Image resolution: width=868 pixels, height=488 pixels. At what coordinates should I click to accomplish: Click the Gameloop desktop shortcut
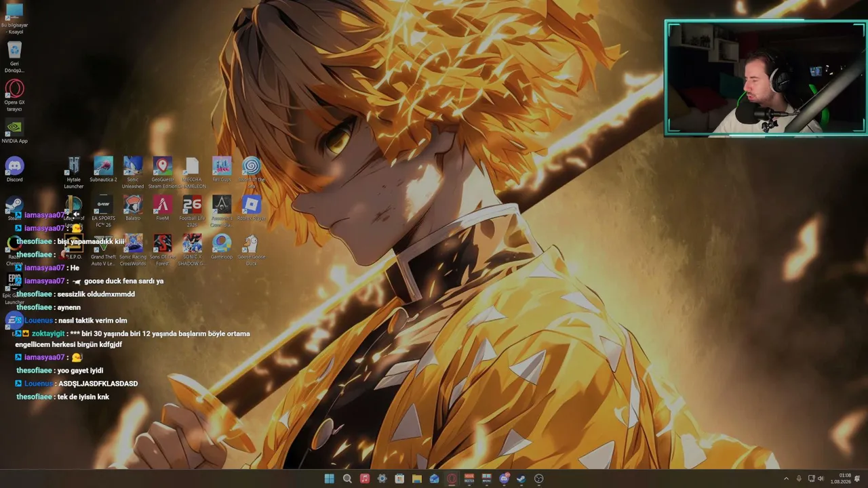click(x=222, y=247)
